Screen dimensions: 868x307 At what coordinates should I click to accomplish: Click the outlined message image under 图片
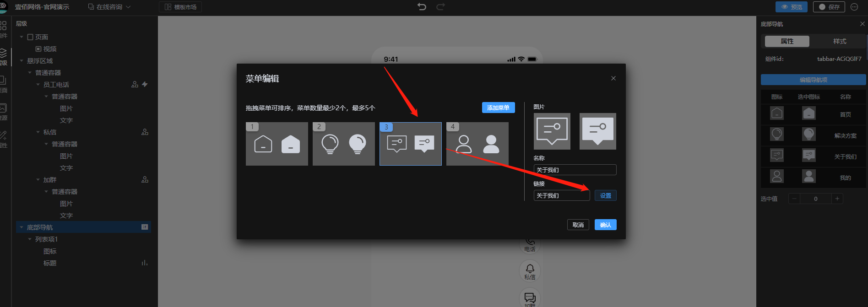pyautogui.click(x=552, y=131)
